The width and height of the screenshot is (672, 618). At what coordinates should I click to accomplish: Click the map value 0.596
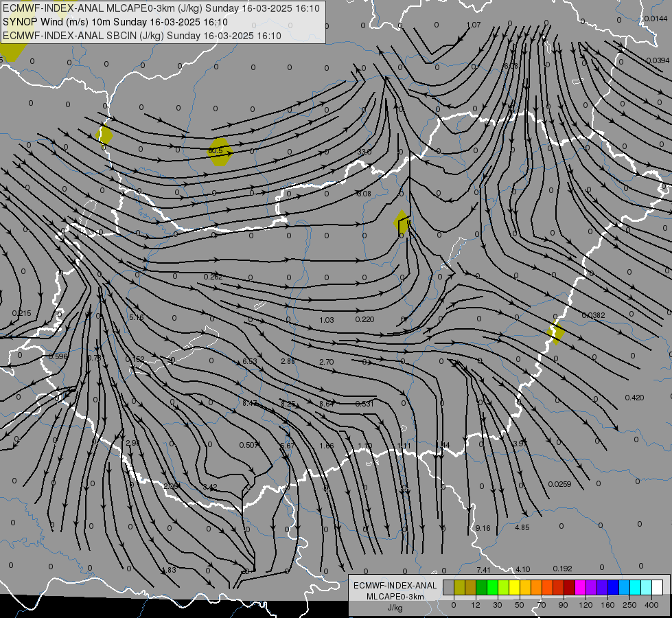tap(58, 356)
